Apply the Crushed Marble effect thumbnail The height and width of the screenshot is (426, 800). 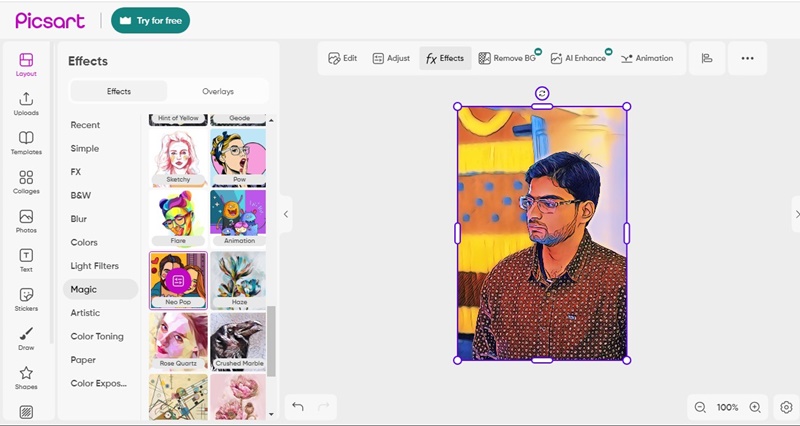point(238,341)
